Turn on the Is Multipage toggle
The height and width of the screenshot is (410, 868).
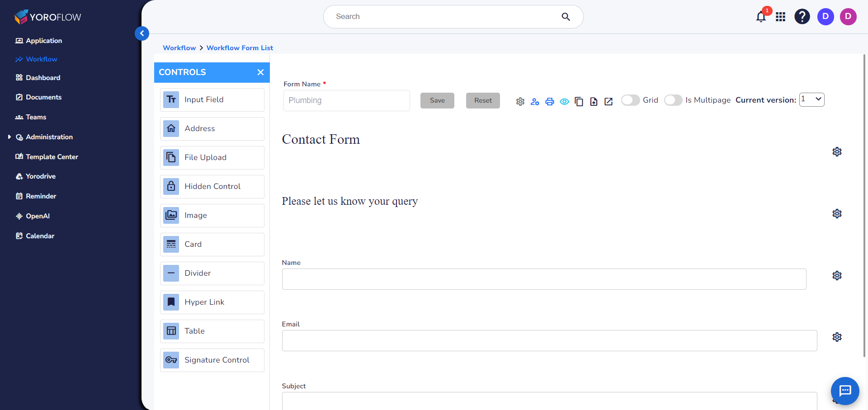[x=673, y=100]
